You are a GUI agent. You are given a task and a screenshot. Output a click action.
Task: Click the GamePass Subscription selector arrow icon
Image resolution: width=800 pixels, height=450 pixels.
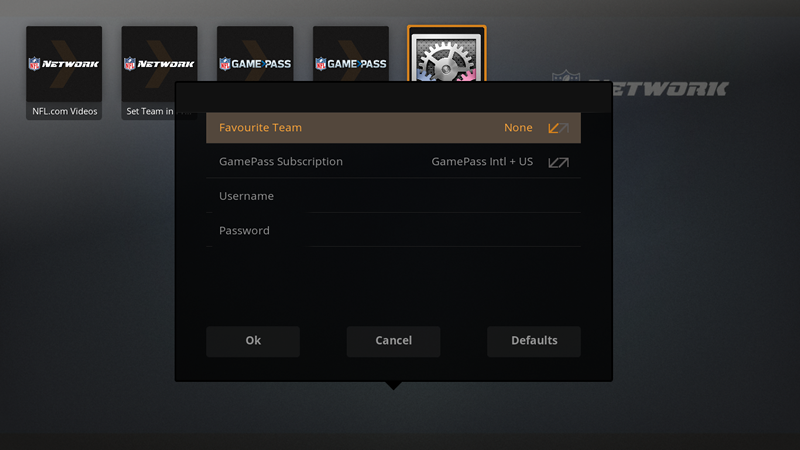(558, 162)
